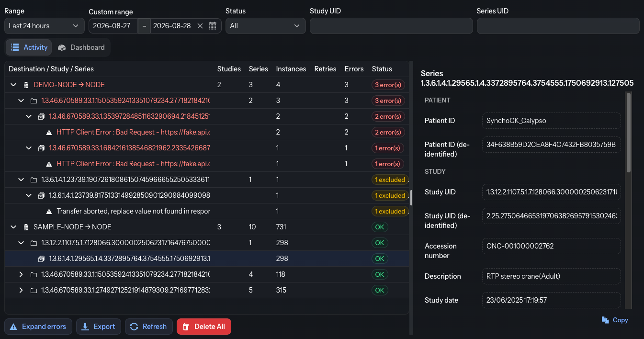Collapse the red study 1.3.46.670589.33.1.15053592 row

click(21, 101)
